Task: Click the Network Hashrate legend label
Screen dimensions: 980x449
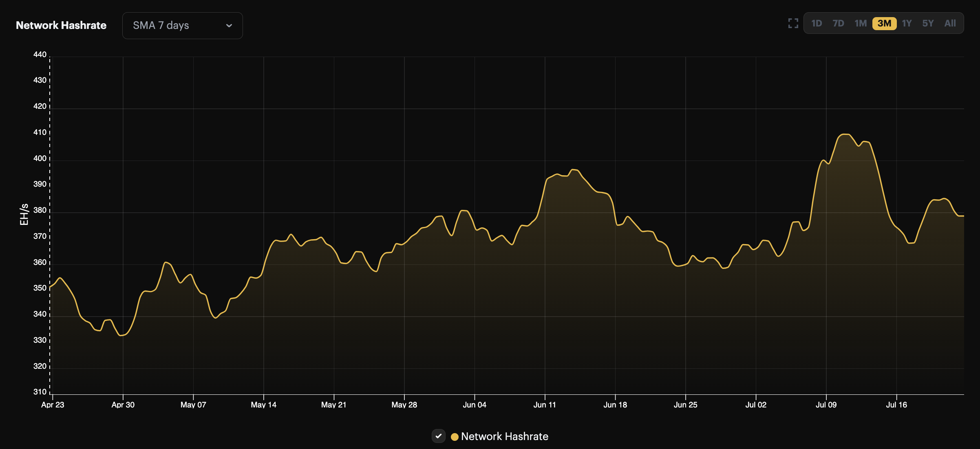Action: [505, 436]
